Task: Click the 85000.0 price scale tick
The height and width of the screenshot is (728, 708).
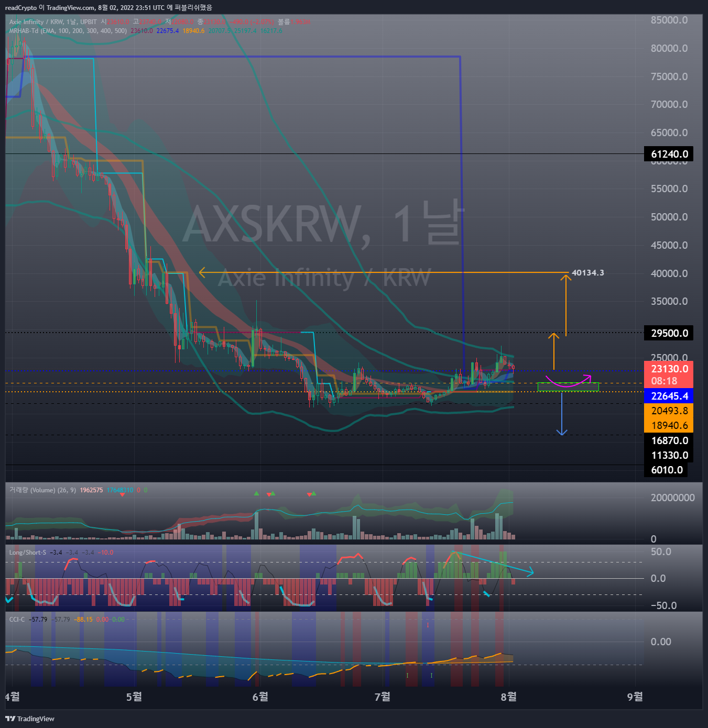Action: click(x=669, y=20)
